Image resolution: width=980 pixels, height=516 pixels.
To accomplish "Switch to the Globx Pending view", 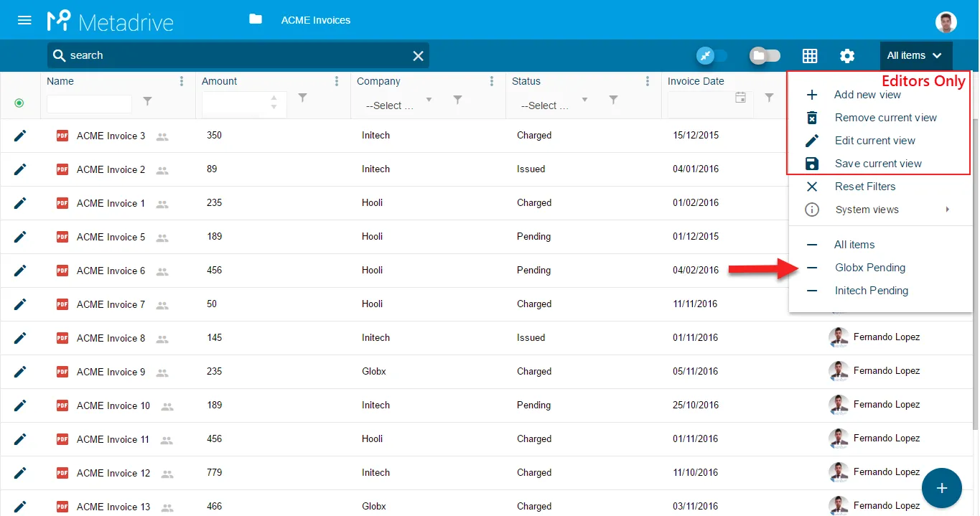I will (x=870, y=268).
